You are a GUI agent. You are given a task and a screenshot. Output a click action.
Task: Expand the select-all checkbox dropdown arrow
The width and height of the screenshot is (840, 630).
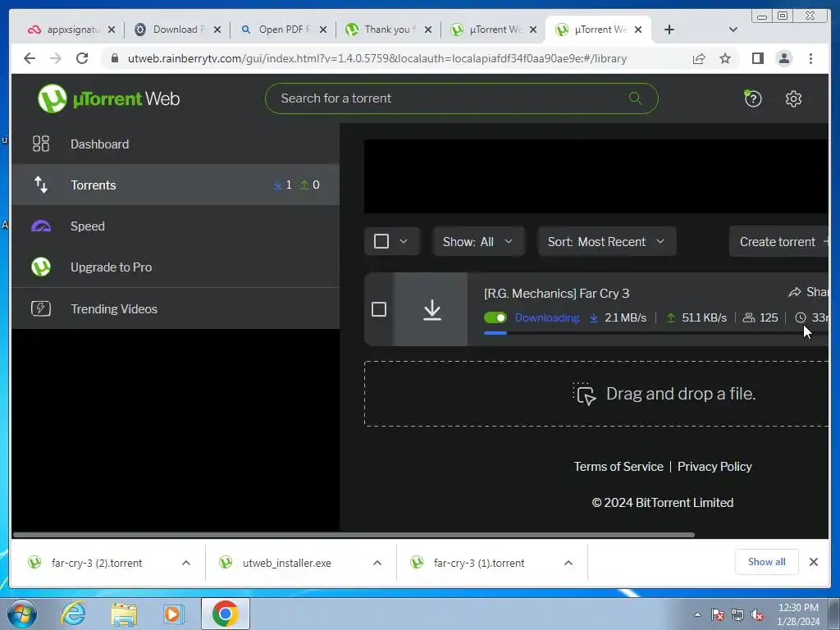pyautogui.click(x=404, y=241)
